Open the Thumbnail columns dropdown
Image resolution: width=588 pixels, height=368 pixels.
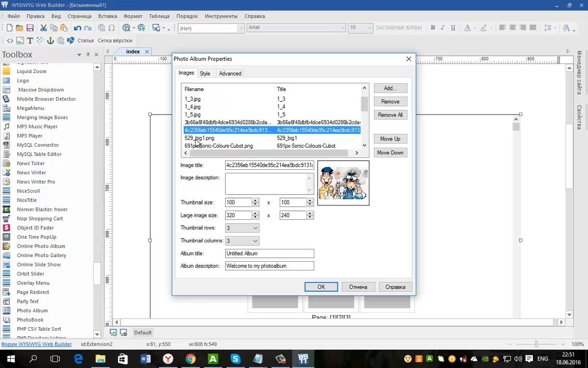click(x=242, y=241)
